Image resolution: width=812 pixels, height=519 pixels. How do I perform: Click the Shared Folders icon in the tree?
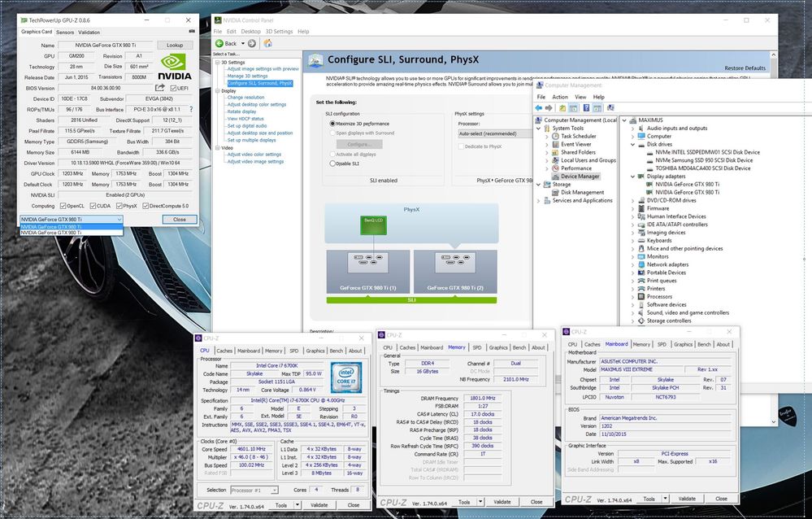tap(555, 152)
